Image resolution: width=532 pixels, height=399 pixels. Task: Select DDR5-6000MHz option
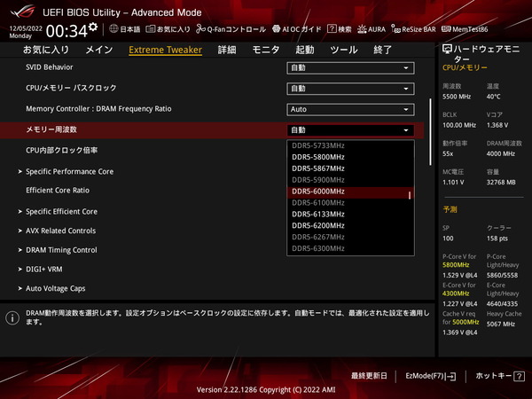(x=350, y=192)
